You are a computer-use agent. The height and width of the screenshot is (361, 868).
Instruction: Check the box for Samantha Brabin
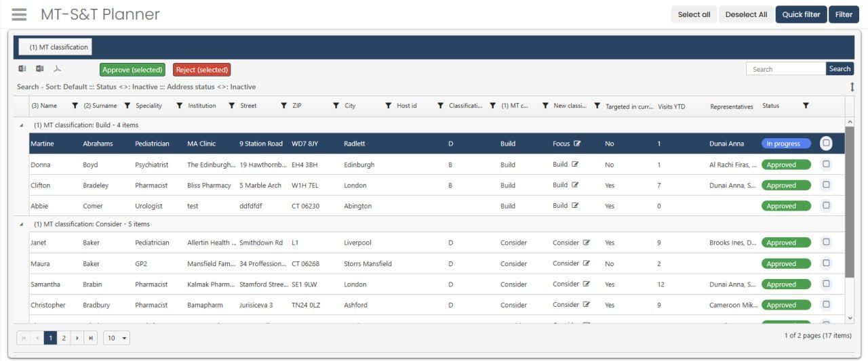coord(826,284)
